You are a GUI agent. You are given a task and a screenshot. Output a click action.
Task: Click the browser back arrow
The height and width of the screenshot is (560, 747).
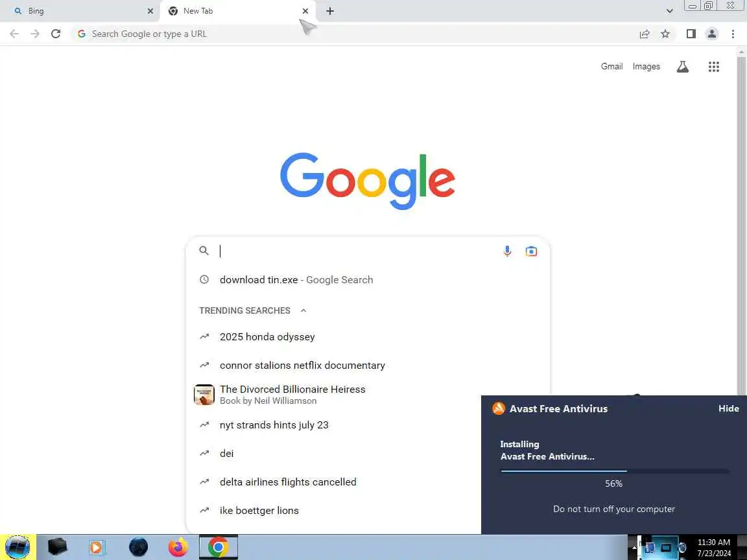pyautogui.click(x=14, y=34)
